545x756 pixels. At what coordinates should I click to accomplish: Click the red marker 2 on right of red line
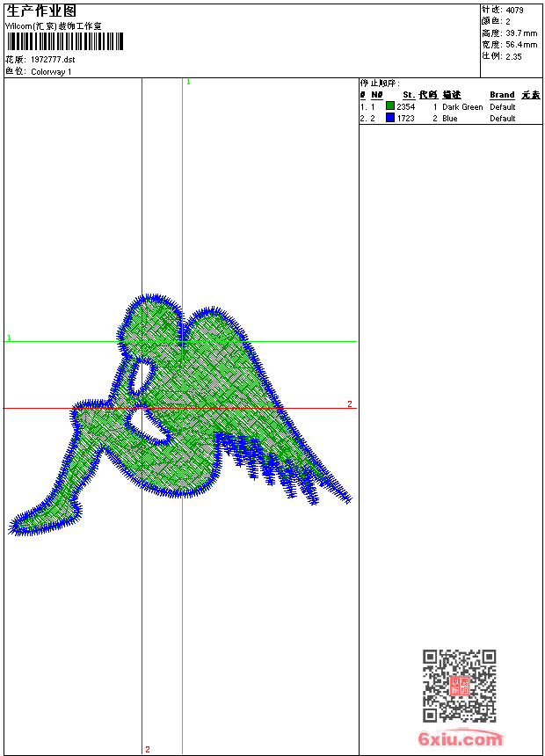coord(349,404)
